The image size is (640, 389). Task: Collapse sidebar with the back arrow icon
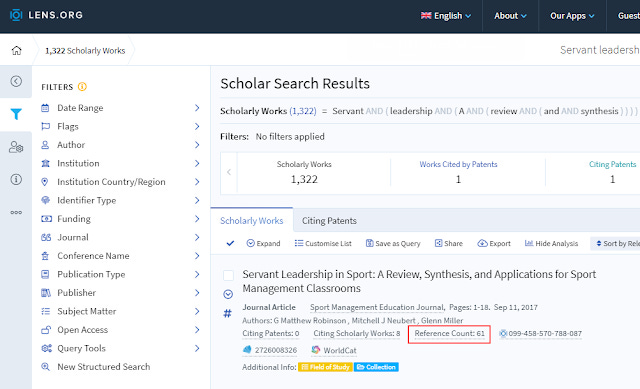[x=16, y=81]
